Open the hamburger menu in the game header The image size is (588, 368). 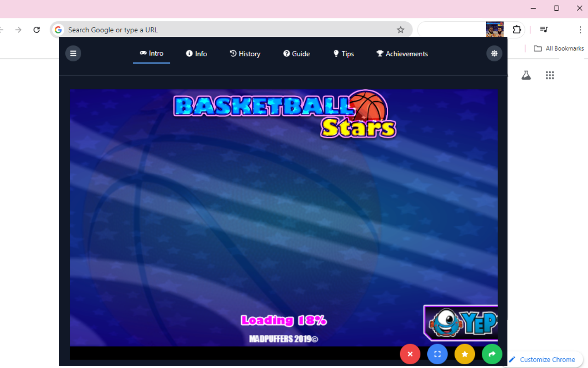73,53
